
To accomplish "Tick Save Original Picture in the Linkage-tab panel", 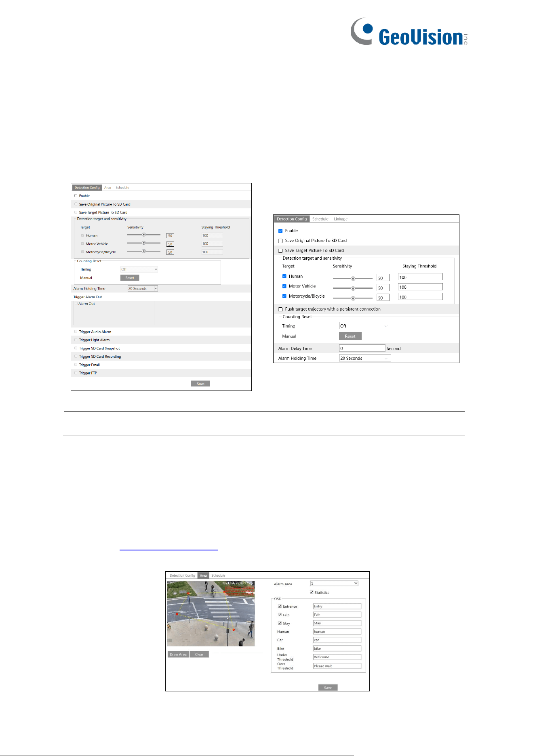I will click(280, 241).
